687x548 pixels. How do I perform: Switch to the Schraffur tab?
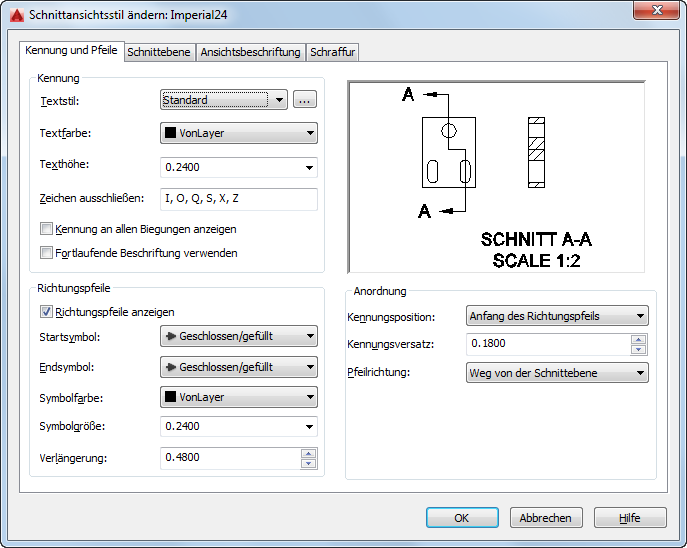(x=333, y=52)
